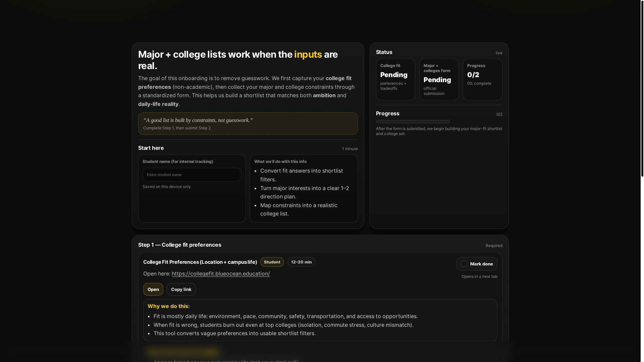Click the Major + colleges form status card

(439, 79)
